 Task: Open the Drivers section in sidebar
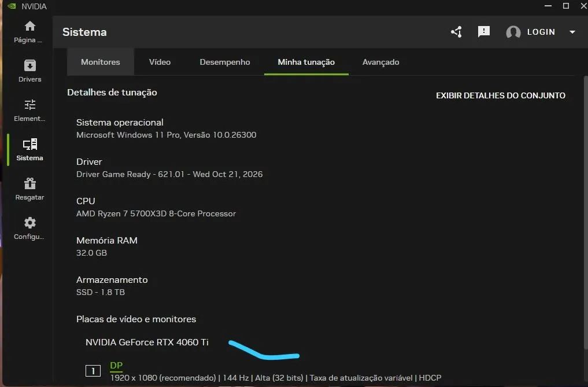pos(29,71)
